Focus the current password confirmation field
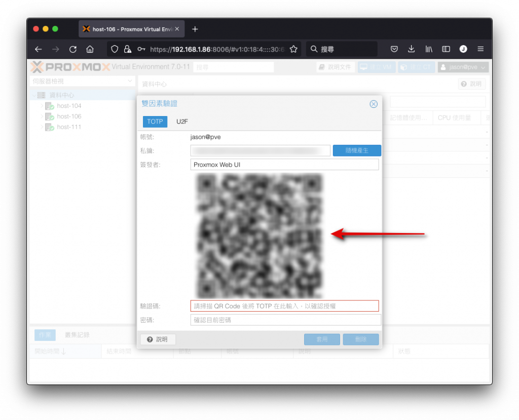Image resolution: width=519 pixels, height=420 pixels. tap(286, 320)
